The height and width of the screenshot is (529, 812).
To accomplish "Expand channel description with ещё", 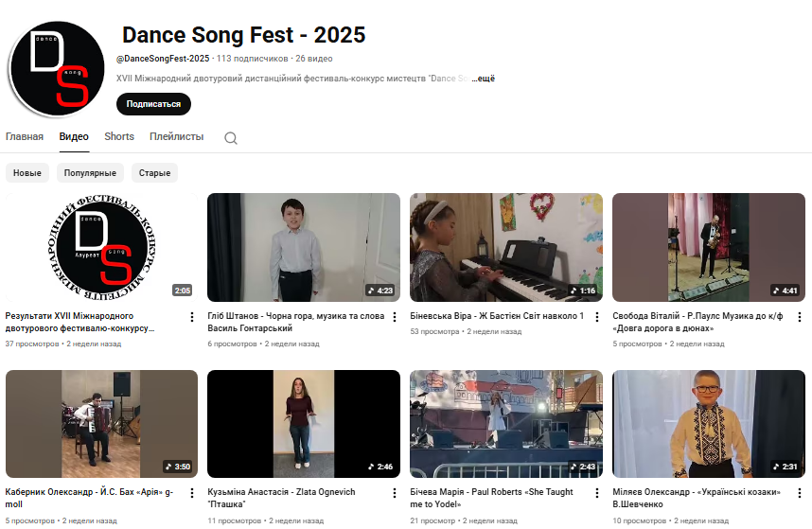I will coord(484,79).
